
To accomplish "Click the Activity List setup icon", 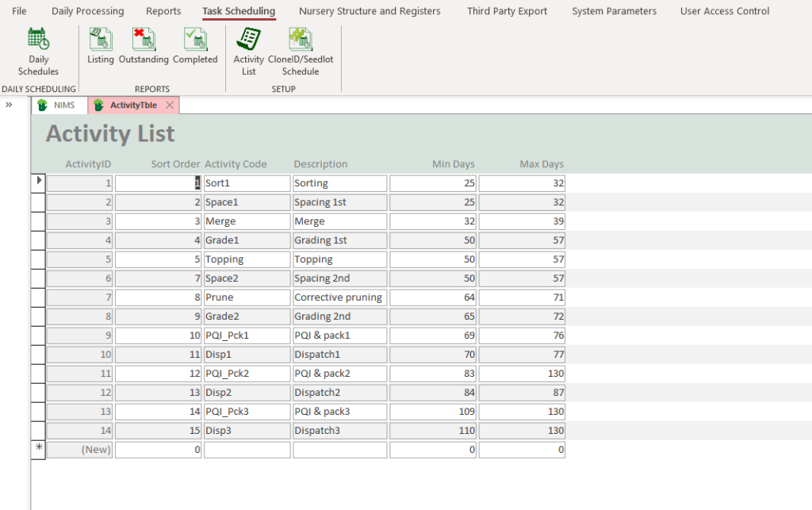I will click(248, 51).
